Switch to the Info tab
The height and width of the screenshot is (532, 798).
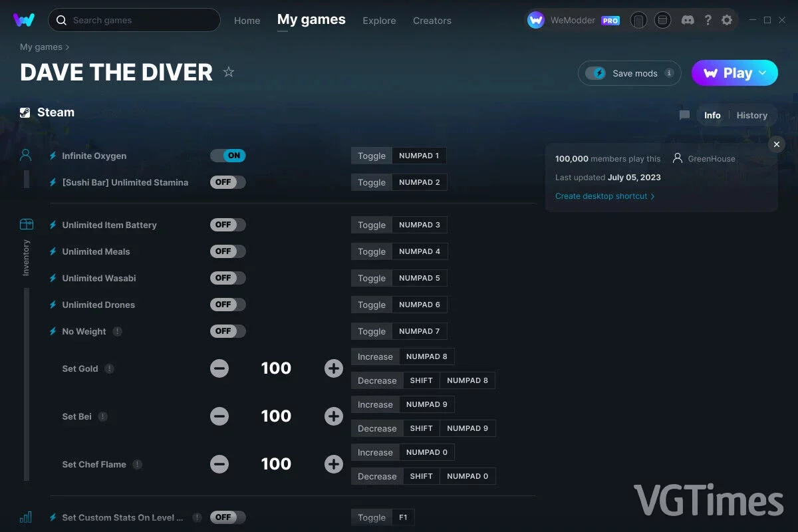712,115
